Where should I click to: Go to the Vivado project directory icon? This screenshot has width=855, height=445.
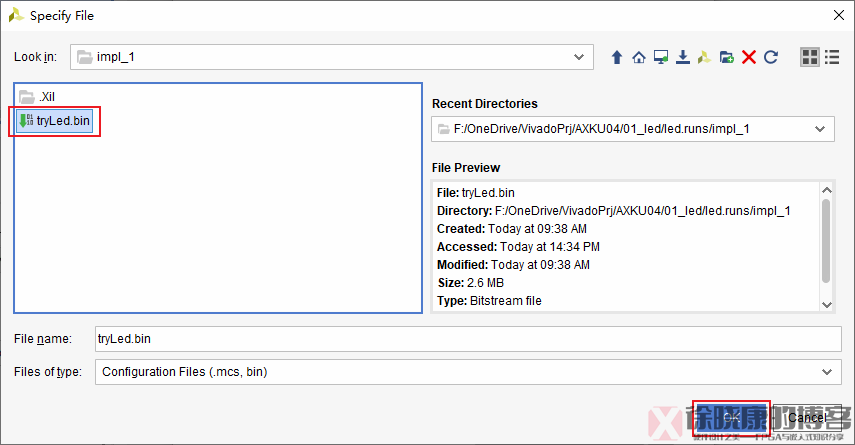(705, 58)
